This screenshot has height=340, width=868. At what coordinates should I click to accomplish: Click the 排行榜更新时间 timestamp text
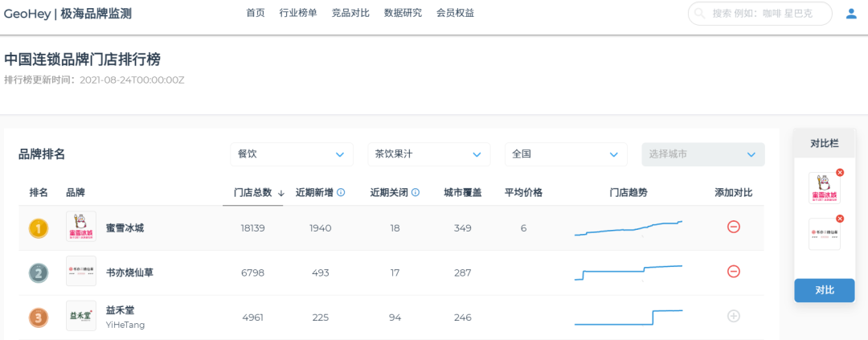94,80
